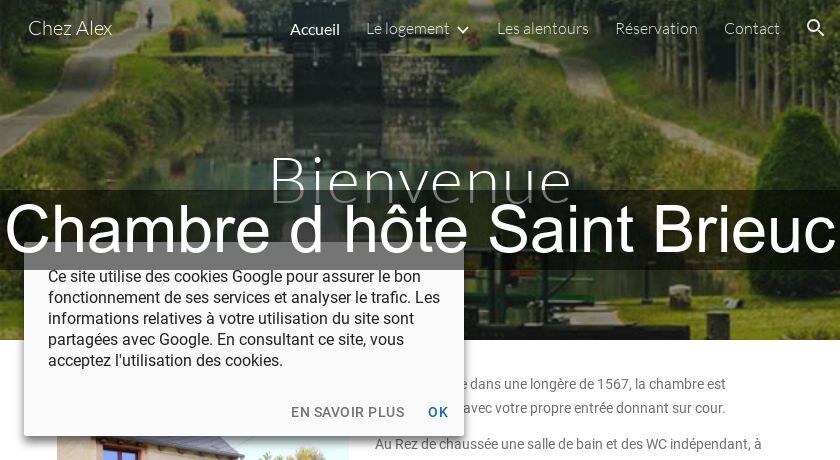Click EN SAVOIR PLUS about cookies

[348, 412]
